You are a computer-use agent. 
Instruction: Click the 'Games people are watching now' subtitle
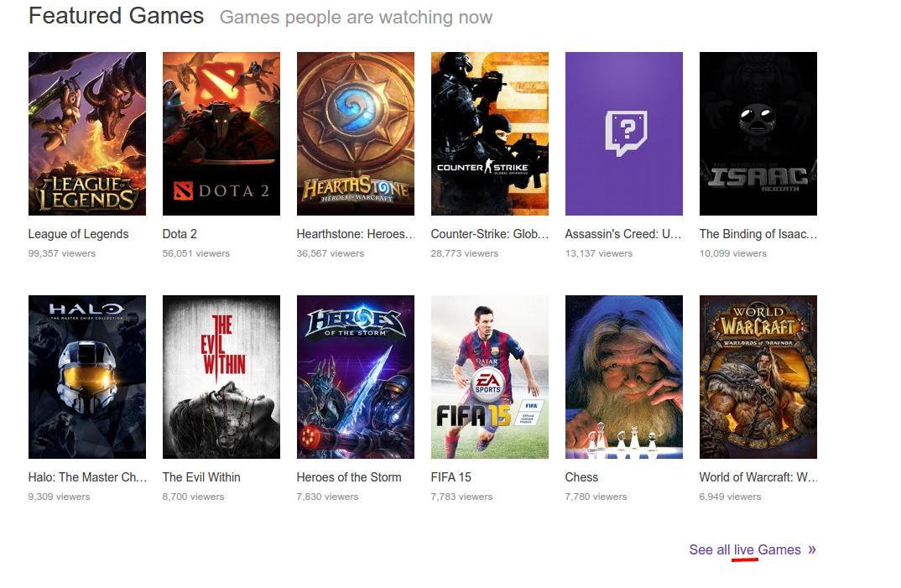pyautogui.click(x=357, y=18)
